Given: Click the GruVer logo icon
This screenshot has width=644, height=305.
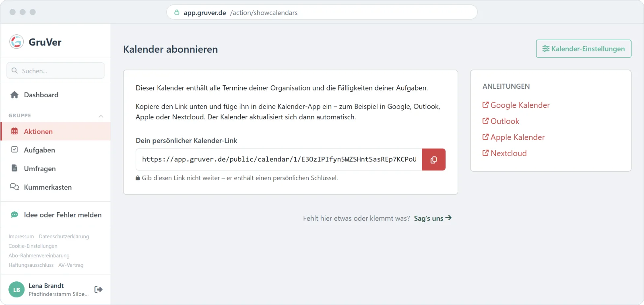Looking at the screenshot, I should (x=17, y=42).
